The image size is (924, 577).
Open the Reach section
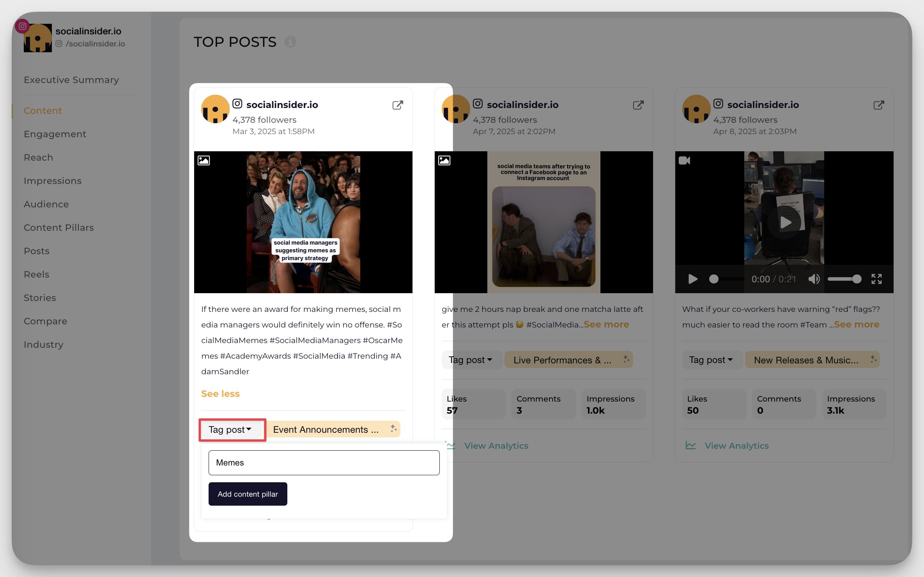coord(38,158)
